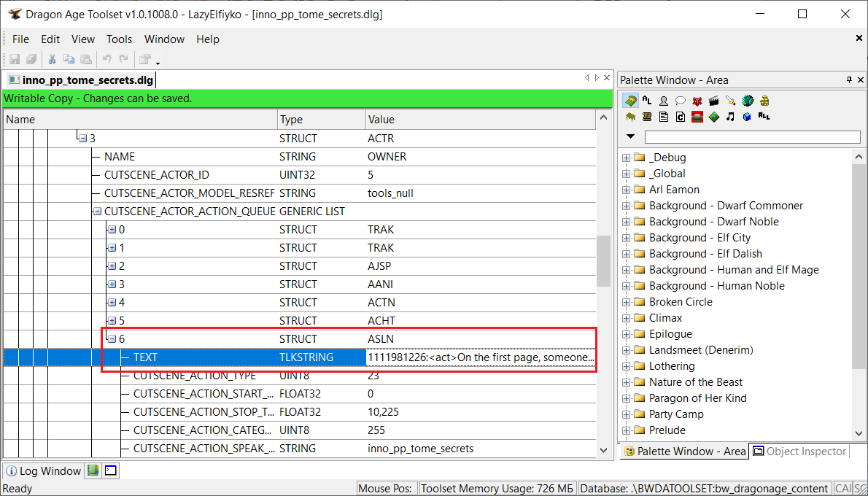
Task: Collapse action struct 6 ASLN
Action: [112, 339]
